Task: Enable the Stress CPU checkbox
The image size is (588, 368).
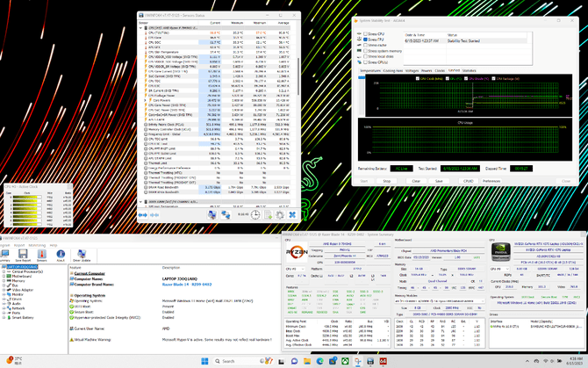Action: [x=365, y=34]
